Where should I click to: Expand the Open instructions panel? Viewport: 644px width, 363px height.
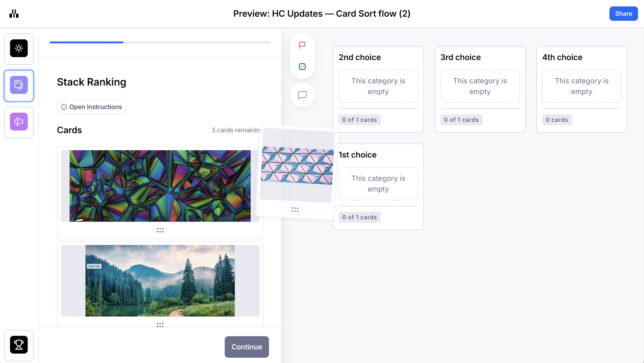(91, 107)
